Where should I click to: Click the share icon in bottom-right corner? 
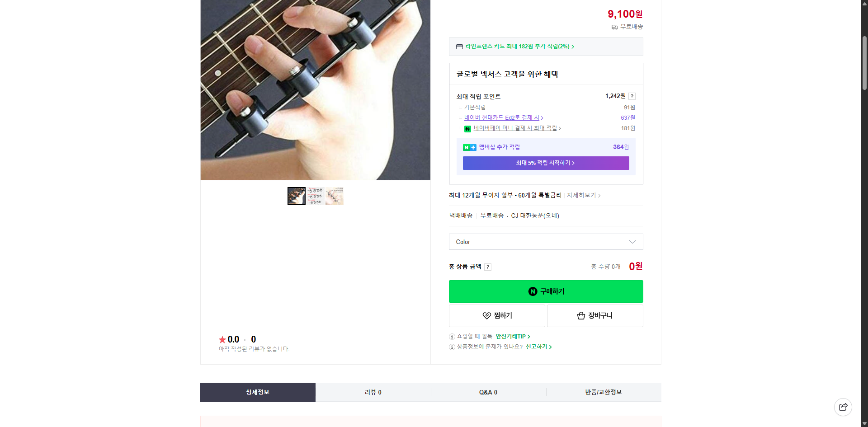tap(843, 407)
